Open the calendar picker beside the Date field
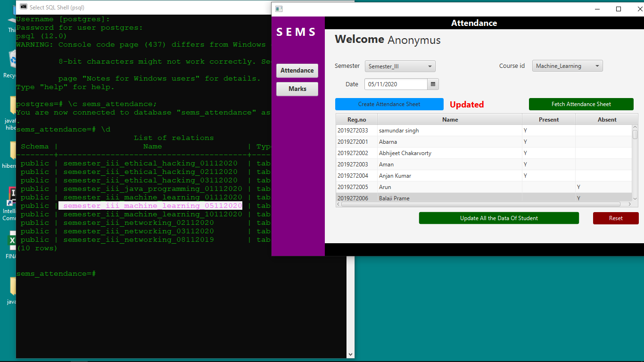 pyautogui.click(x=433, y=83)
